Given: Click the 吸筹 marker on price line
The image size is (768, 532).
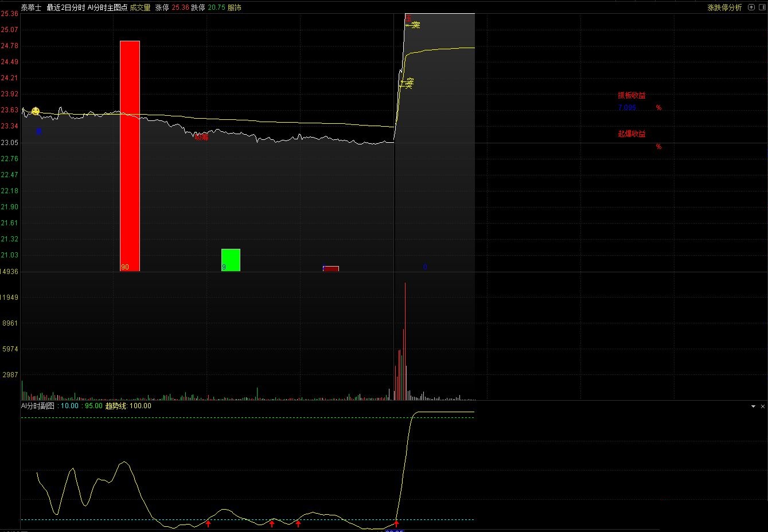Looking at the screenshot, I should [x=201, y=137].
